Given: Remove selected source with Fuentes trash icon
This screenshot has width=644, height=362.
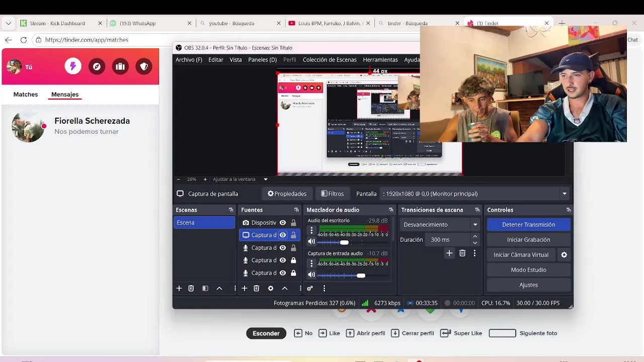Looking at the screenshot, I should pos(257,288).
